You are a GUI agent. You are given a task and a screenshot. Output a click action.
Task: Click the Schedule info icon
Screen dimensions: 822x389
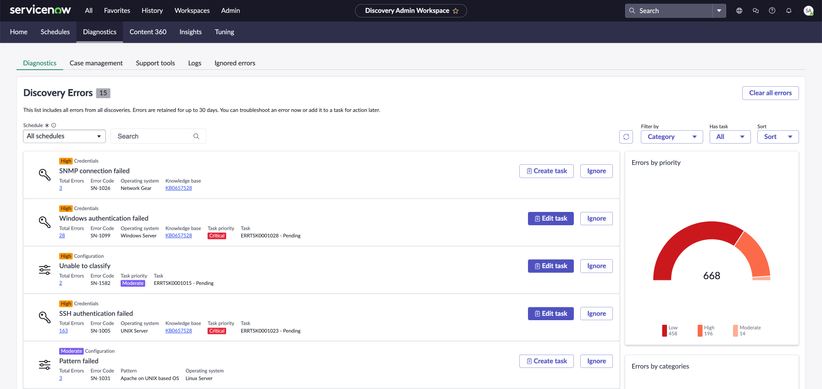pos(53,125)
